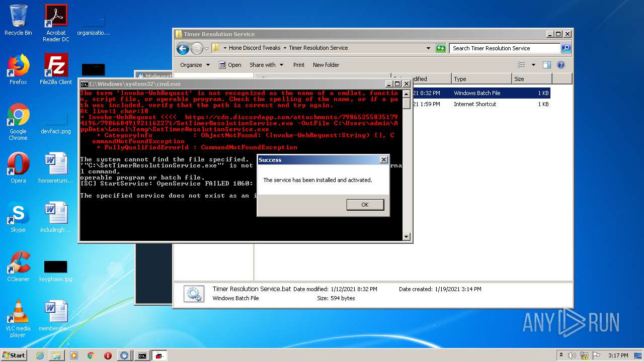Open recent pages dropdown near forward arrow
Image resolution: width=644 pixels, height=362 pixels.
(x=206, y=49)
